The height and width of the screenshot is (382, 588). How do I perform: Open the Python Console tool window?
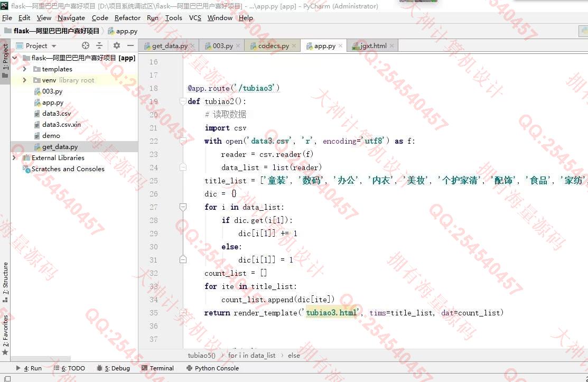[212, 368]
